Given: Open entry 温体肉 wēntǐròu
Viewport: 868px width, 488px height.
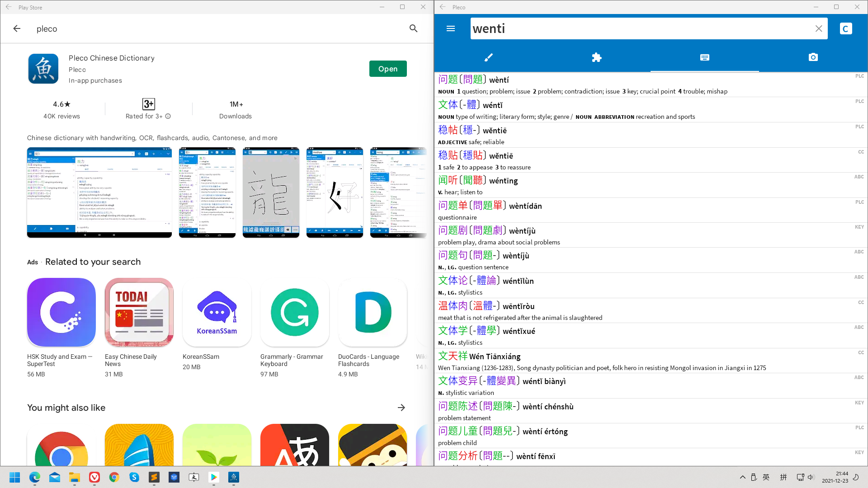Looking at the screenshot, I should coord(651,311).
